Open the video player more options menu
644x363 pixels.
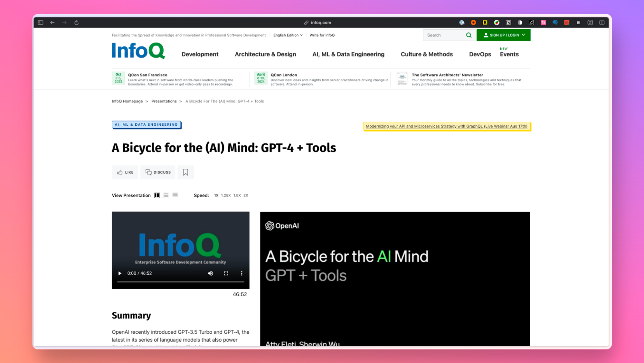click(242, 273)
